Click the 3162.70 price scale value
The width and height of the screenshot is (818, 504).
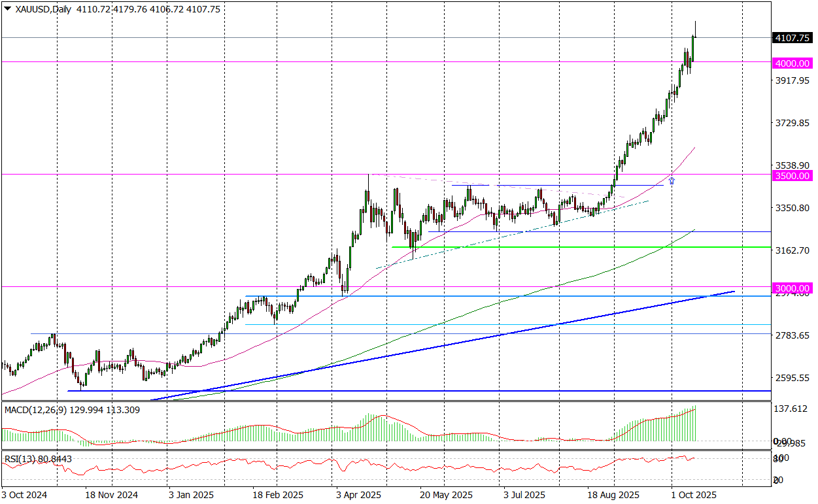792,250
